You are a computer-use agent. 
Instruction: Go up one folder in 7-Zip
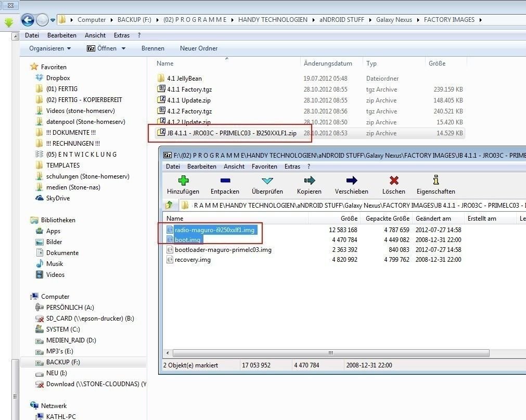pos(169,205)
